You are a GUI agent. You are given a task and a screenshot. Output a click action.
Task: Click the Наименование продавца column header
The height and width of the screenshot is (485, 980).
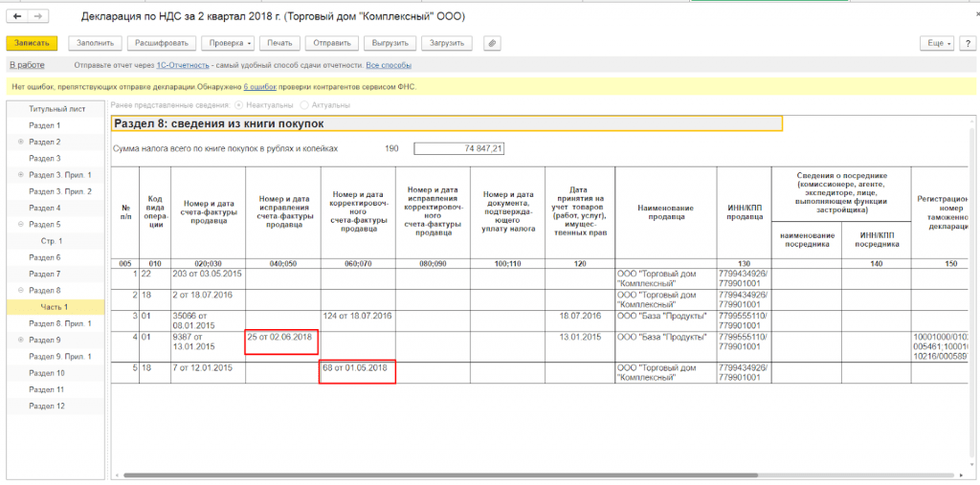click(666, 212)
